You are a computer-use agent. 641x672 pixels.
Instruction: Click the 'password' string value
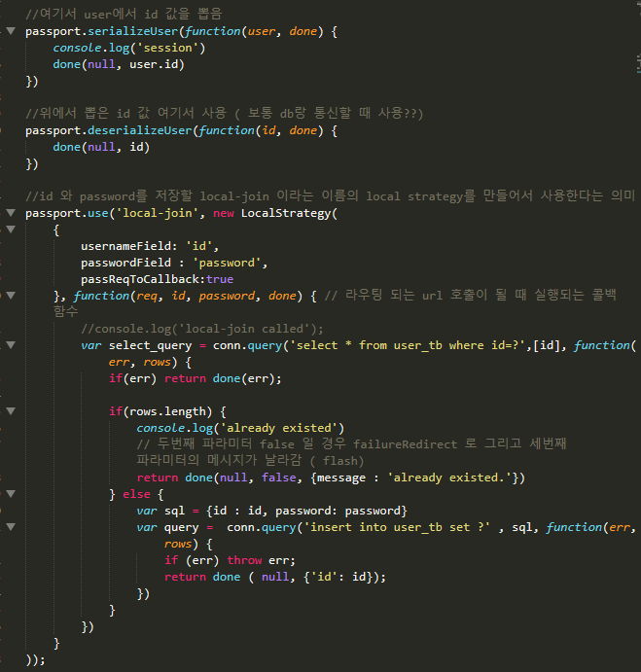click(227, 263)
